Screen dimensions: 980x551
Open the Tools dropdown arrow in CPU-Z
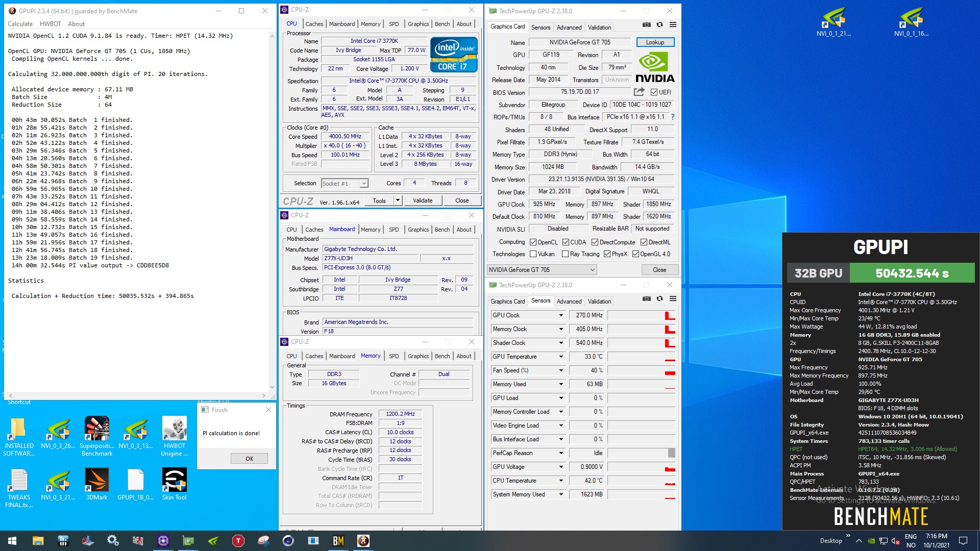[398, 201]
